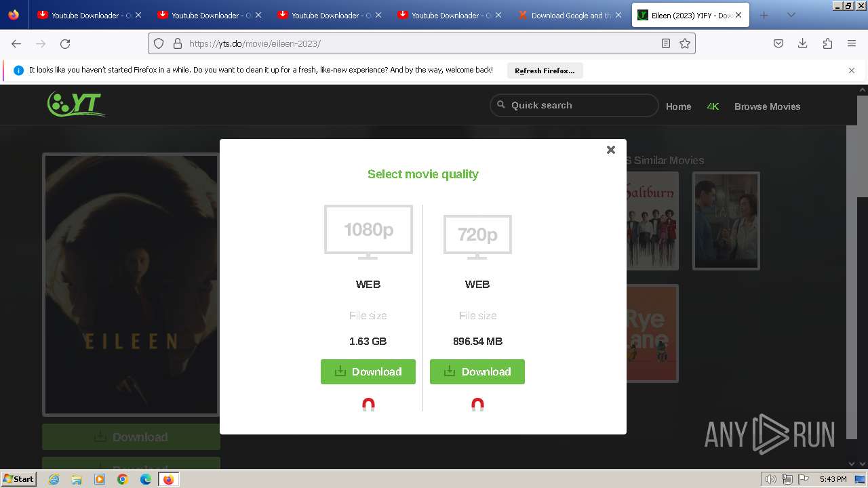The height and width of the screenshot is (488, 868).
Task: Open Action Center flag icon in tray
Action: 802,479
